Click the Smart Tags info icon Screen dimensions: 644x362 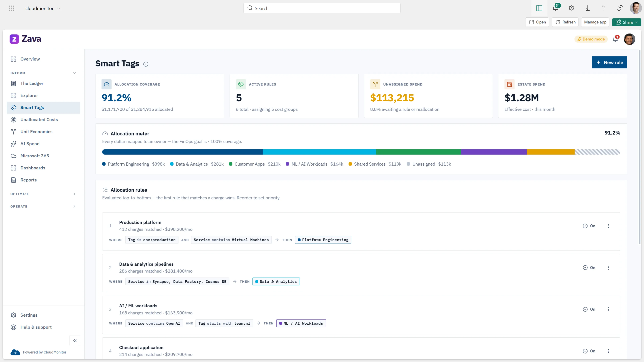(x=146, y=64)
